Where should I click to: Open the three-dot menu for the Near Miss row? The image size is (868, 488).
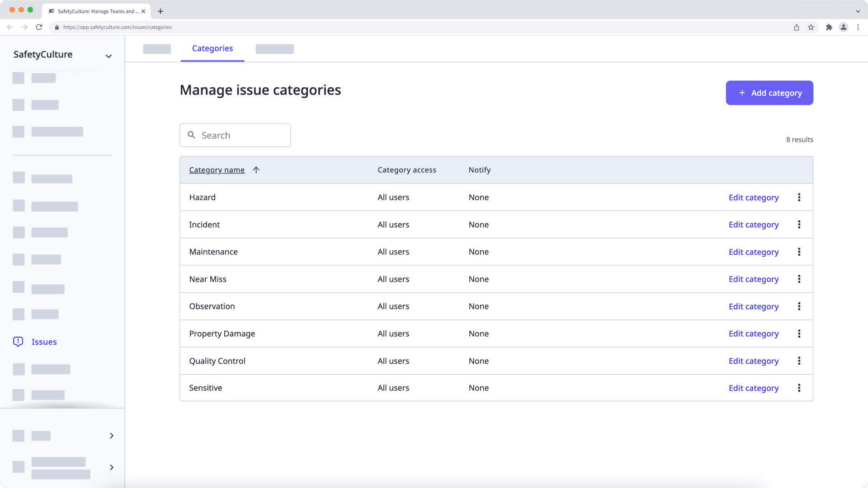[799, 279]
